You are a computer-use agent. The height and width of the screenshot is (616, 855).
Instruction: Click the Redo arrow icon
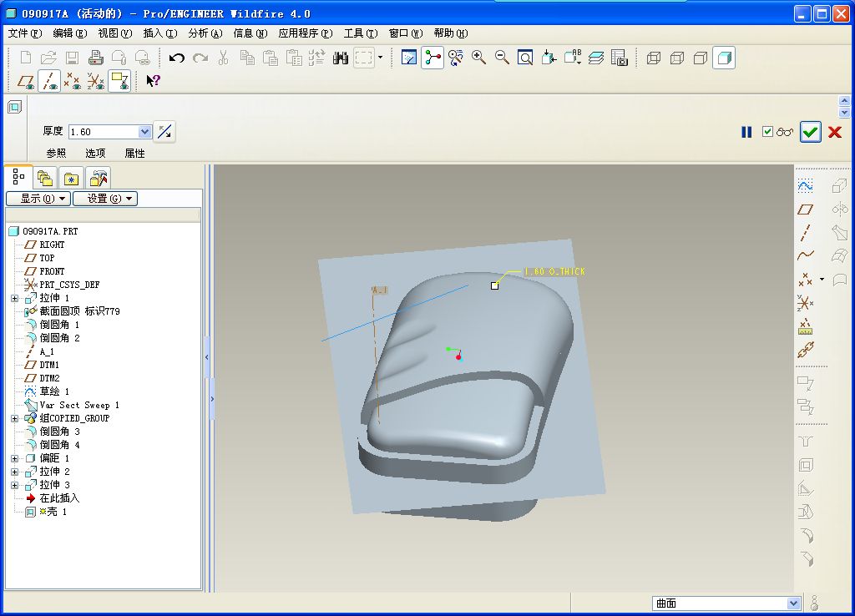[200, 58]
